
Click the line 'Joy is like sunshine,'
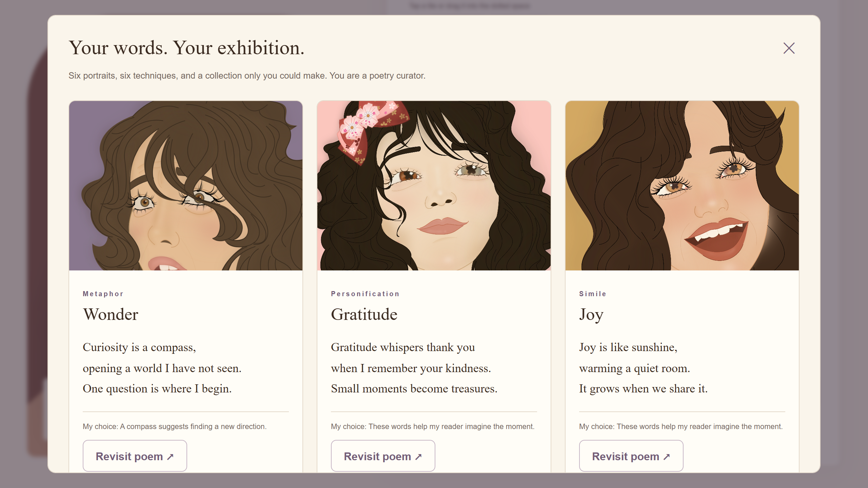coord(628,347)
